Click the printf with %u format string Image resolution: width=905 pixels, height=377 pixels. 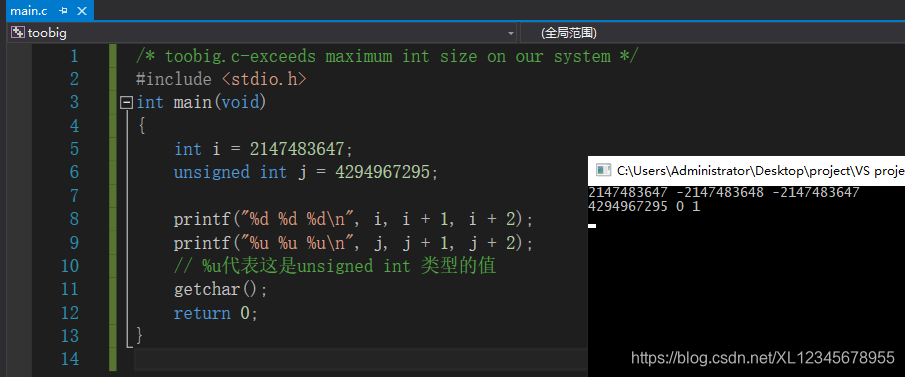pyautogui.click(x=354, y=243)
